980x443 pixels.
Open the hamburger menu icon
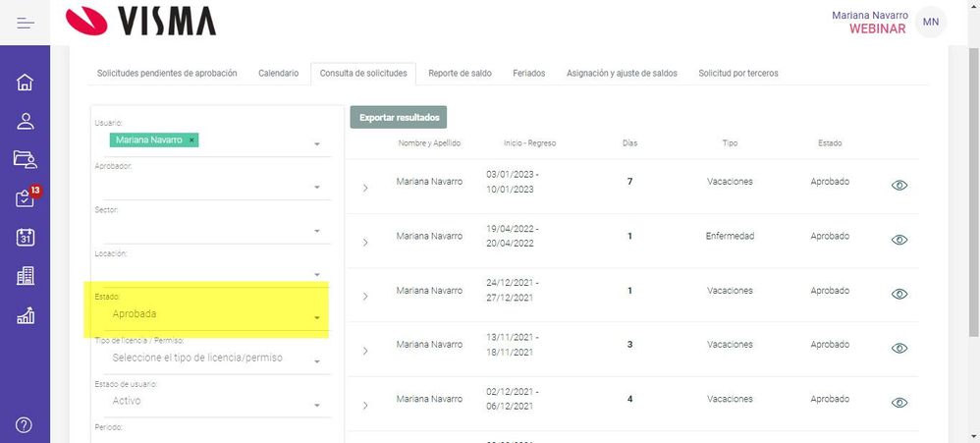click(x=25, y=24)
